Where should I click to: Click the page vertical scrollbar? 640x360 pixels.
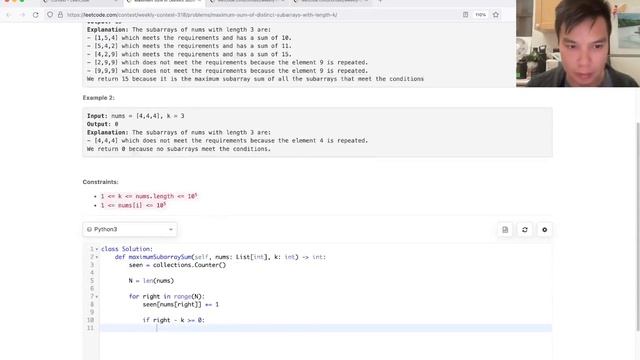pos(638,227)
